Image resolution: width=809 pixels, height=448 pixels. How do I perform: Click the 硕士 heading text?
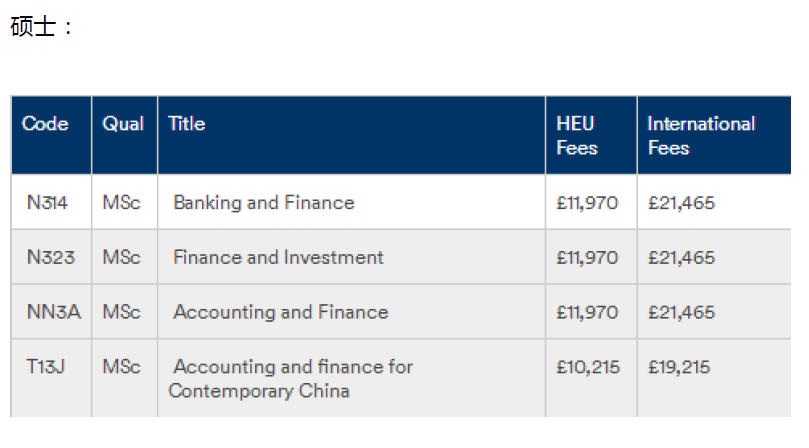click(33, 26)
